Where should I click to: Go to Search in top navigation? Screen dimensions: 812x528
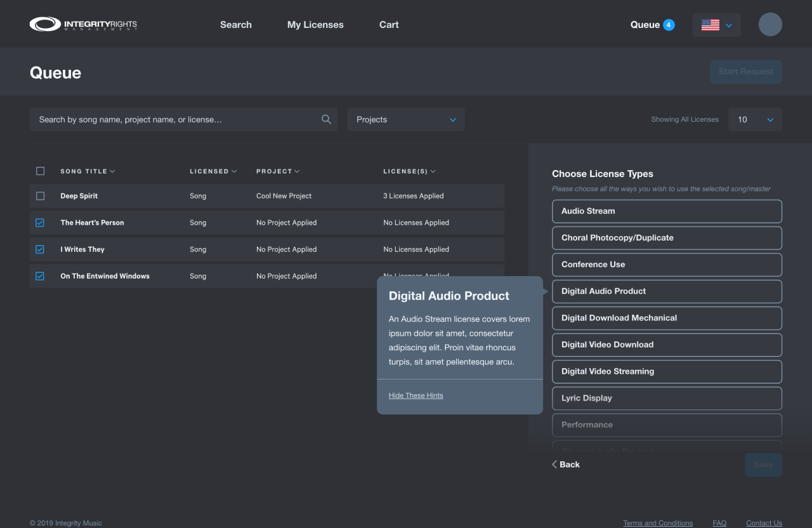(236, 25)
